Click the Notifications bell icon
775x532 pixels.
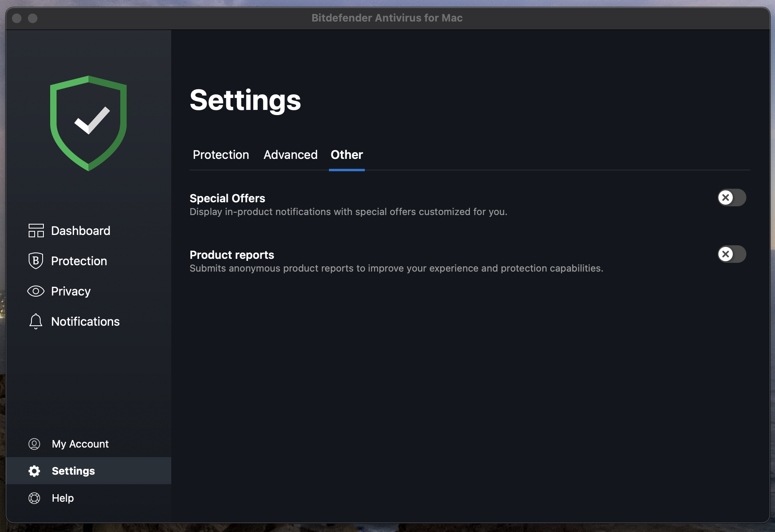(36, 321)
